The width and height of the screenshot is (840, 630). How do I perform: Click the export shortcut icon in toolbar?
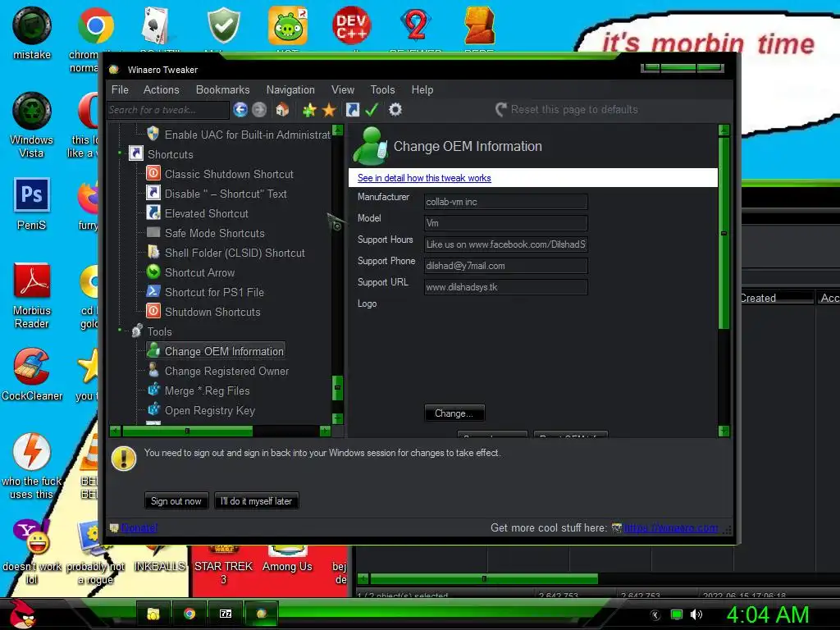353,110
